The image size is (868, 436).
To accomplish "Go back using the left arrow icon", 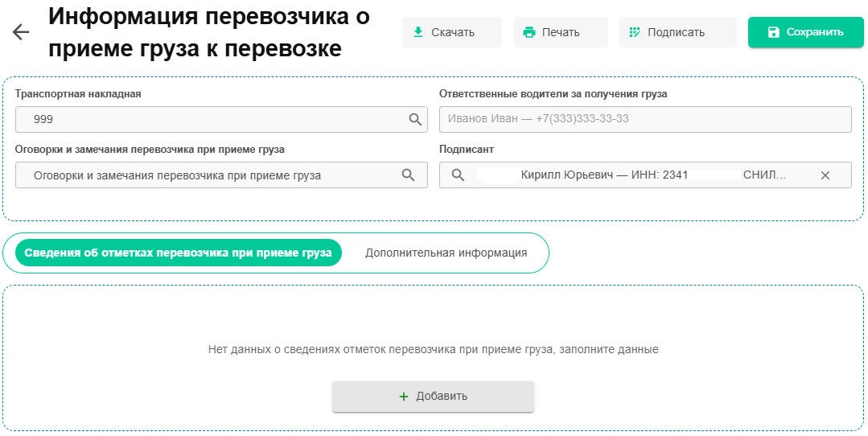I will click(x=21, y=32).
